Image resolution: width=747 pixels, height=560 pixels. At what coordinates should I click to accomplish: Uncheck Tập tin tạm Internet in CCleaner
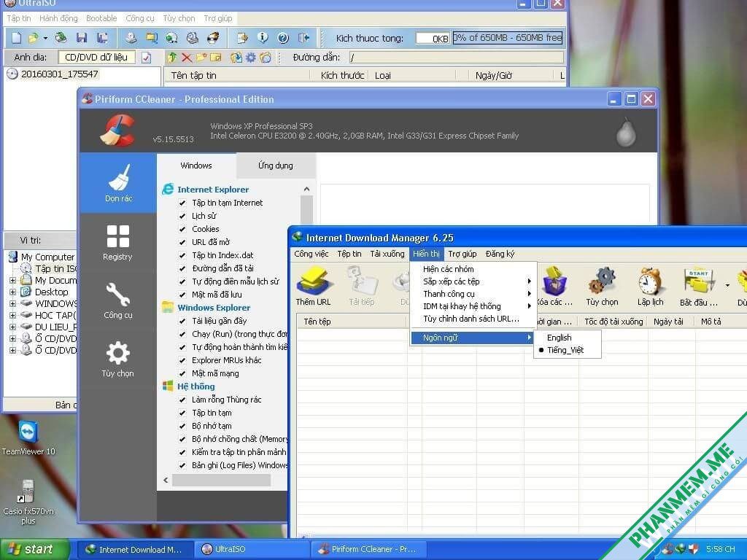182,203
